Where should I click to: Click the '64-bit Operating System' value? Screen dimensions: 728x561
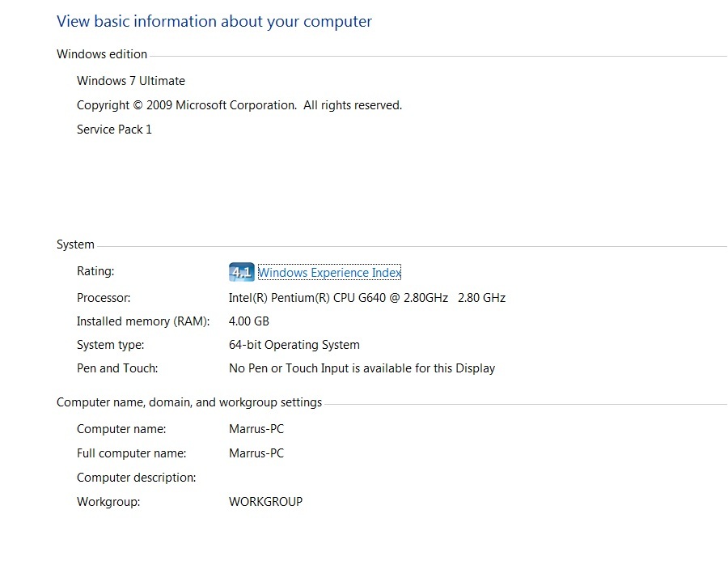point(294,345)
